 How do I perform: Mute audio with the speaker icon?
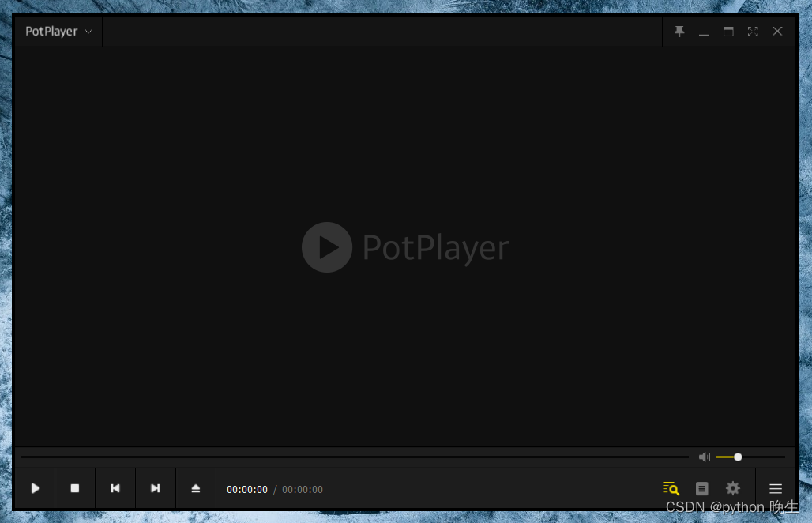pos(704,457)
